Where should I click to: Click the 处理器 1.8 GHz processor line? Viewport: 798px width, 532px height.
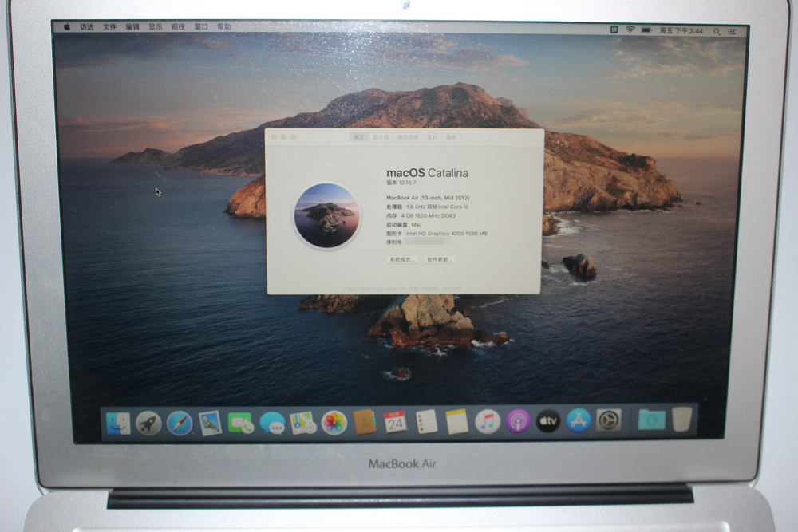(x=427, y=207)
